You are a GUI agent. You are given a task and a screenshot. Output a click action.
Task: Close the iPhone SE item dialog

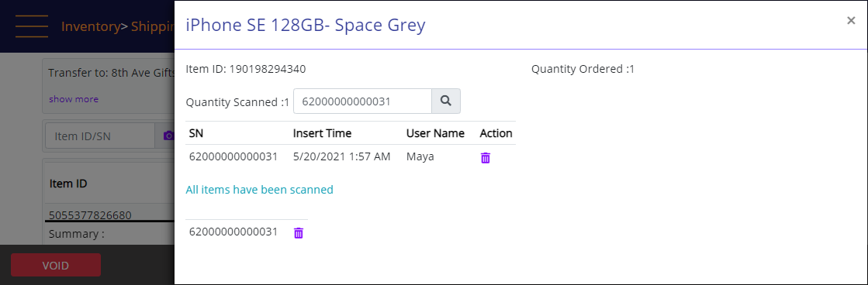[x=851, y=21]
